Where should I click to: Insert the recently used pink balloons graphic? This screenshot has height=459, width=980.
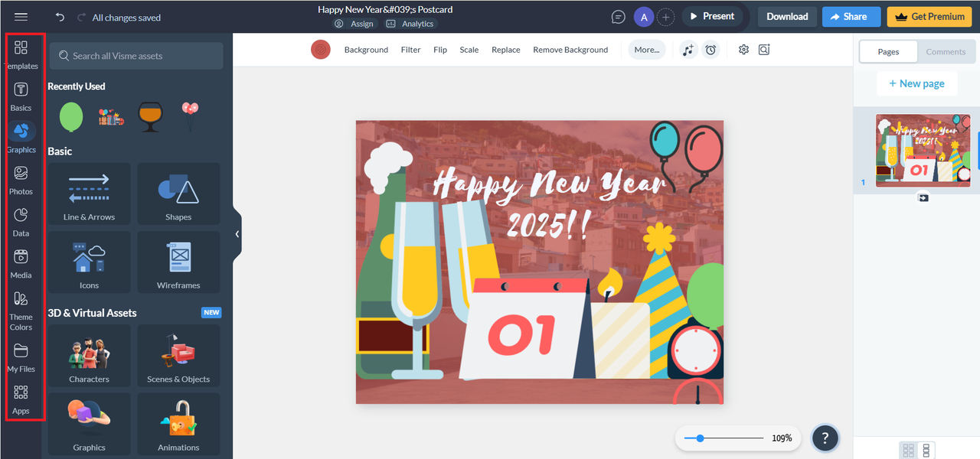coord(190,116)
